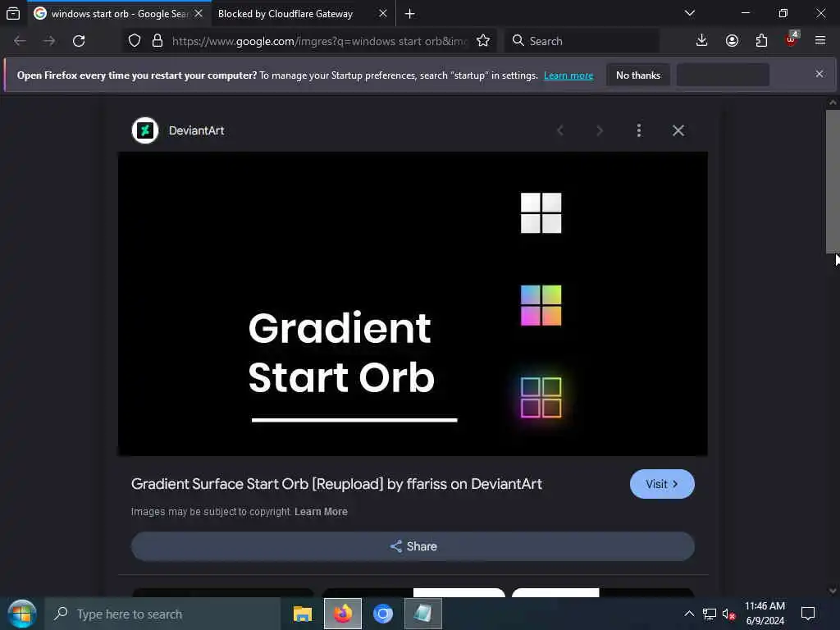The image size is (840, 630).
Task: Bookmark this page with the star icon
Action: tap(483, 41)
